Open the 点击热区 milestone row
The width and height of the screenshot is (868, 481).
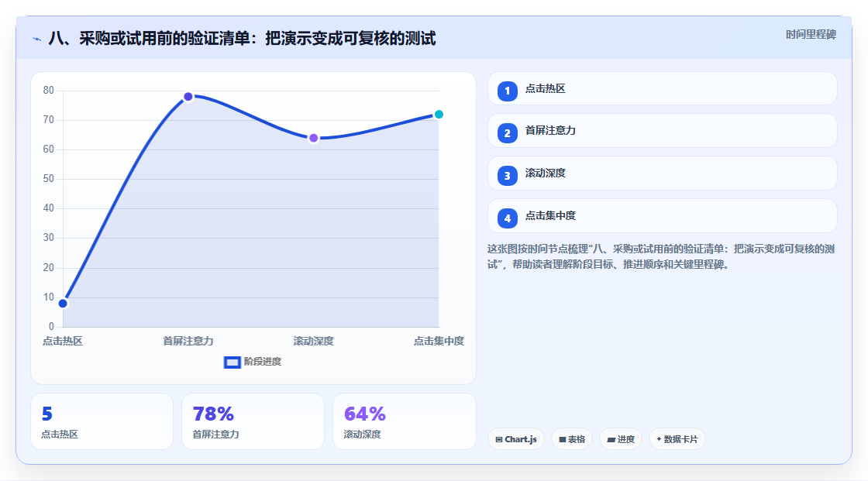[662, 88]
